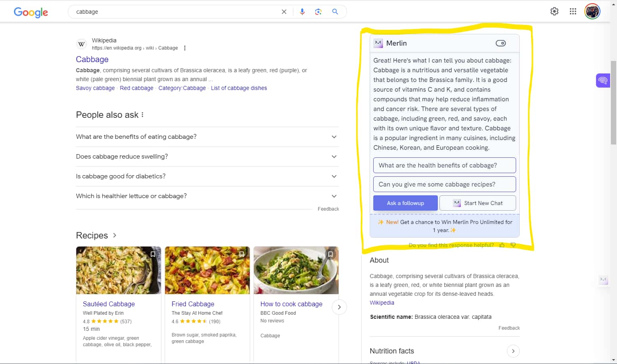Open Red cabbage sitelink
The height and width of the screenshot is (364, 617).
pyautogui.click(x=136, y=88)
